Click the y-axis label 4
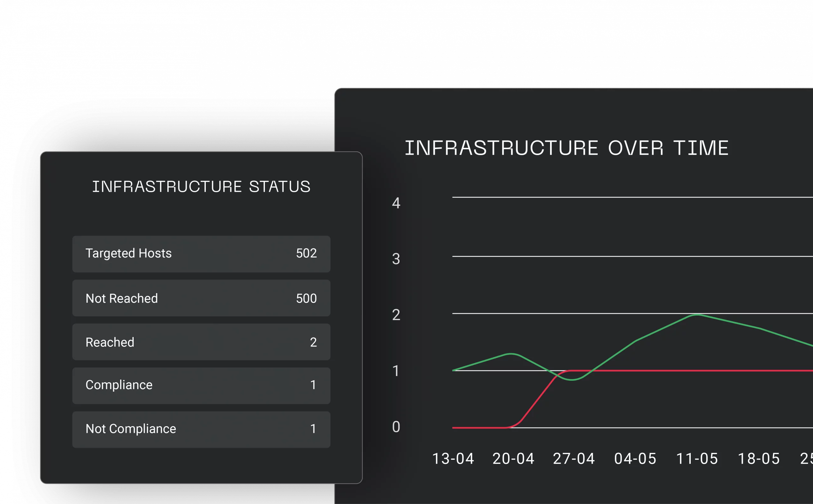This screenshot has height=504, width=813. [396, 203]
